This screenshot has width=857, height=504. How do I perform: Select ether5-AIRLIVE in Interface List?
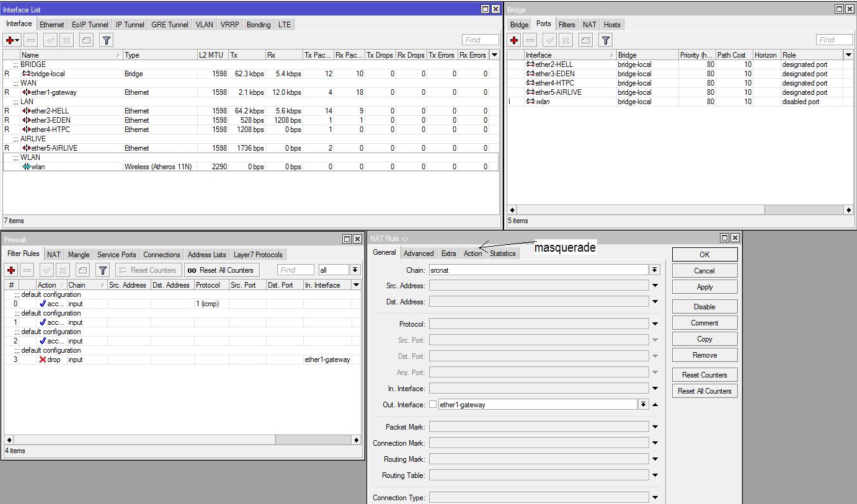point(251,148)
